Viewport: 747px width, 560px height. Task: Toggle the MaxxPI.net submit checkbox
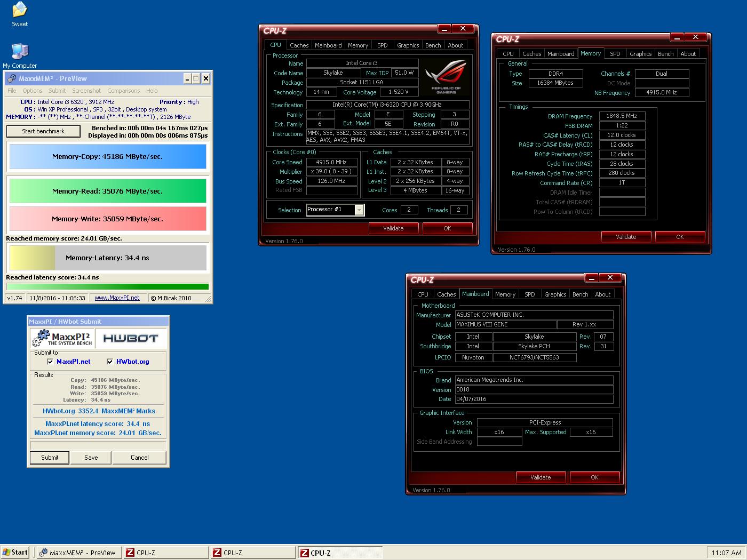coord(50,362)
